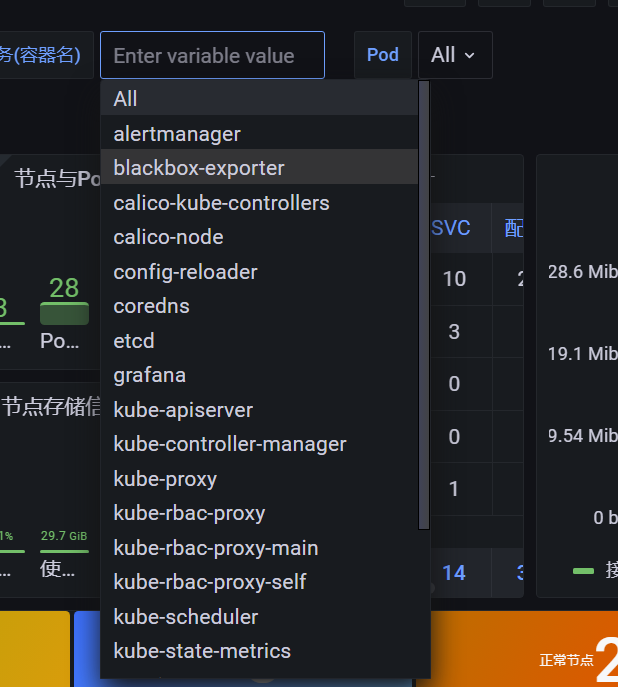Screen dimensions: 618x687
Task: Click the dropdown list scrollbar
Action: tap(424, 305)
